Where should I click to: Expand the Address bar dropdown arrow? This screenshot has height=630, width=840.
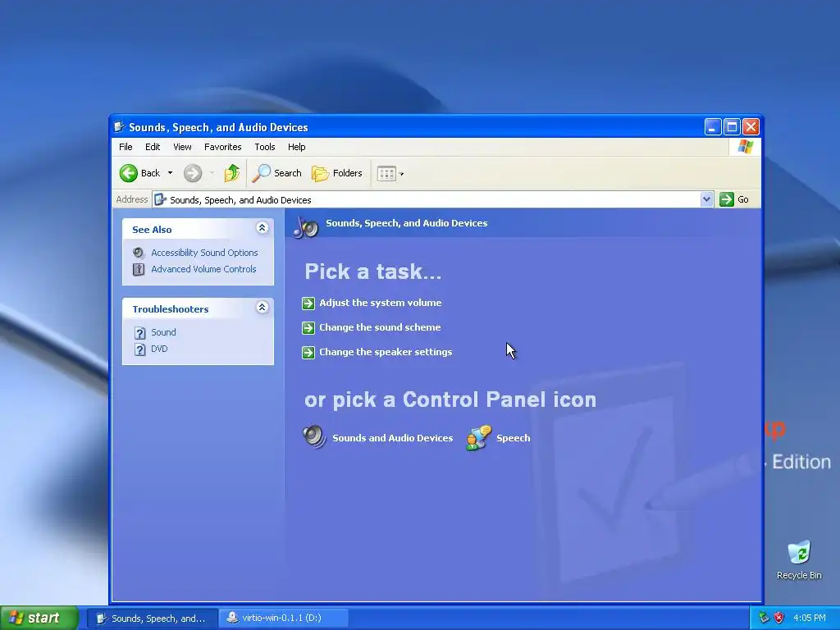tap(706, 199)
